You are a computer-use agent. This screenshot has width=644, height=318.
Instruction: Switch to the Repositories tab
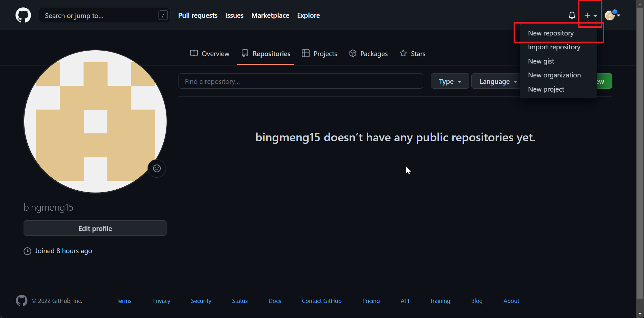(266, 54)
